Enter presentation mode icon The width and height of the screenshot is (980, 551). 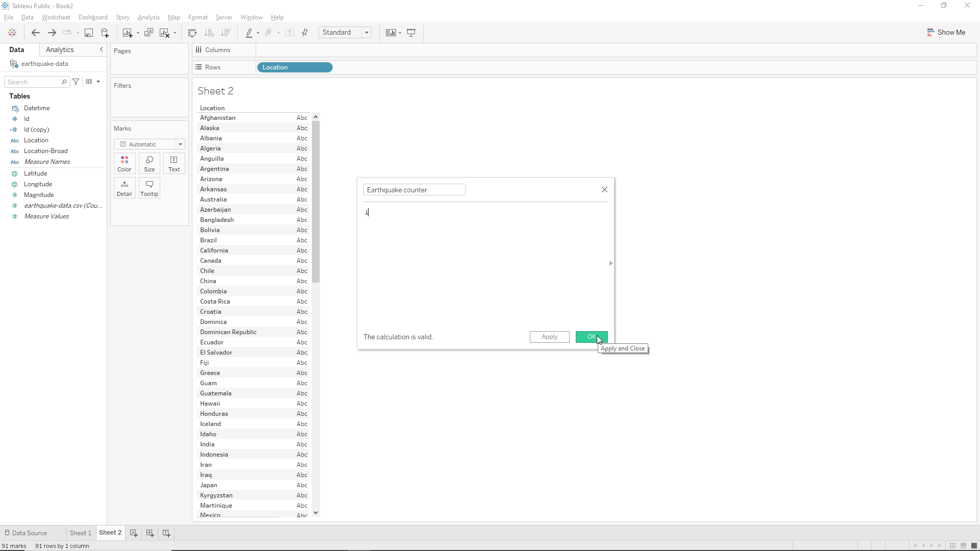tap(411, 33)
